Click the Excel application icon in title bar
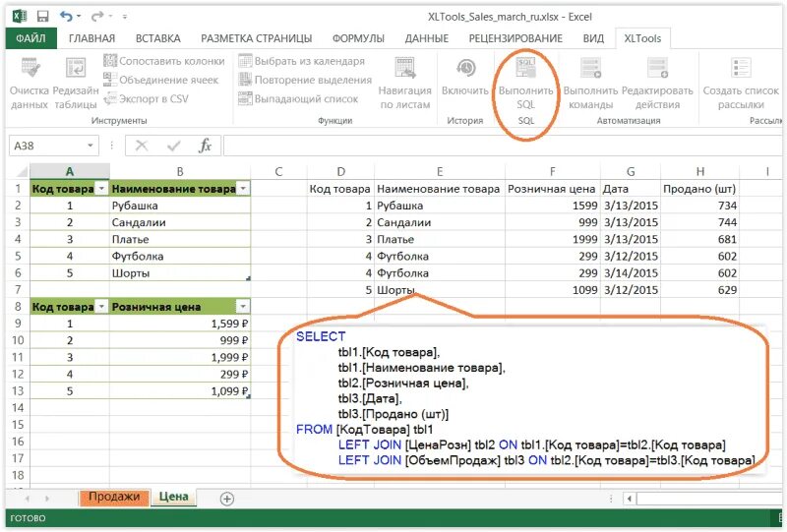The height and width of the screenshot is (532, 787). (19, 17)
